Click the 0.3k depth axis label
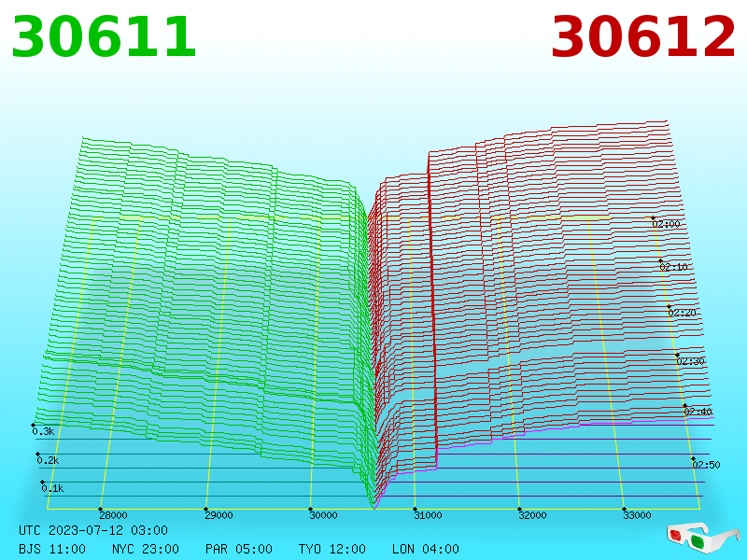This screenshot has width=747, height=560. tap(43, 431)
